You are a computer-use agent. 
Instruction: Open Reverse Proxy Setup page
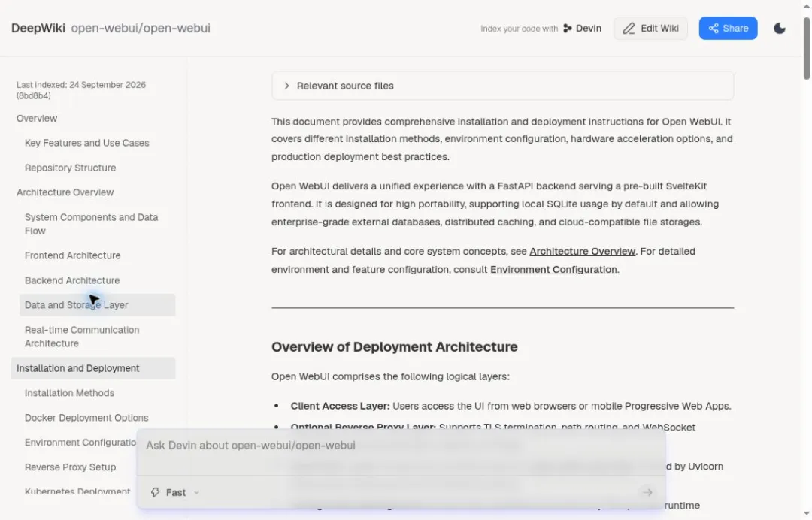point(71,467)
